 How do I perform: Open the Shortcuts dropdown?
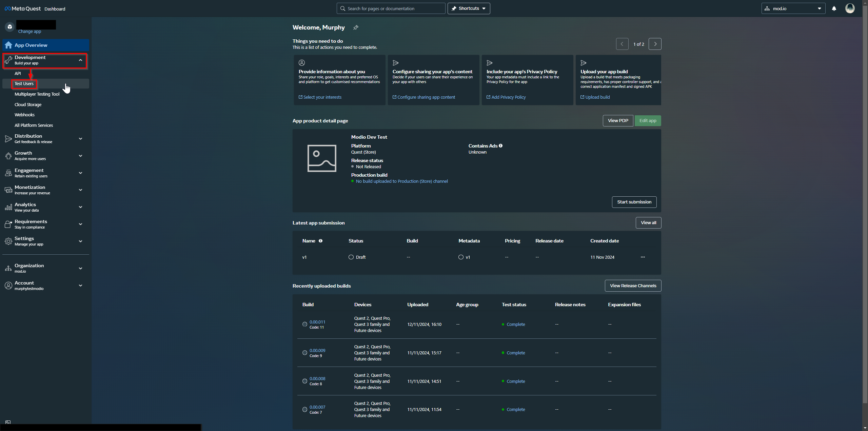pyautogui.click(x=469, y=8)
